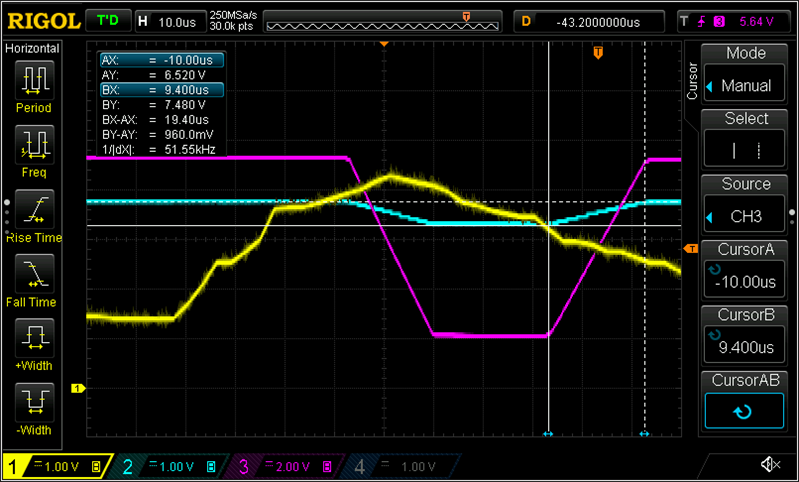Select the Period measurement icon
The width and height of the screenshot is (799, 482).
tap(33, 81)
